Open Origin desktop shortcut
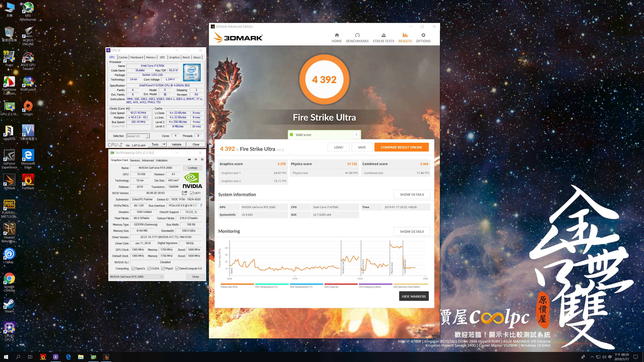644x362 pixels. point(28,108)
